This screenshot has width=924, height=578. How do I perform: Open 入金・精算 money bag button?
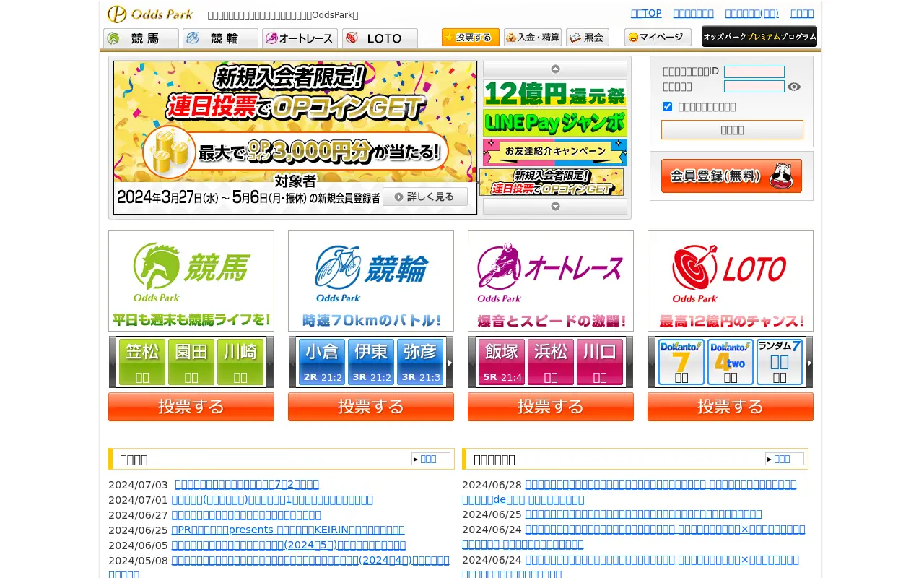pyautogui.click(x=533, y=38)
